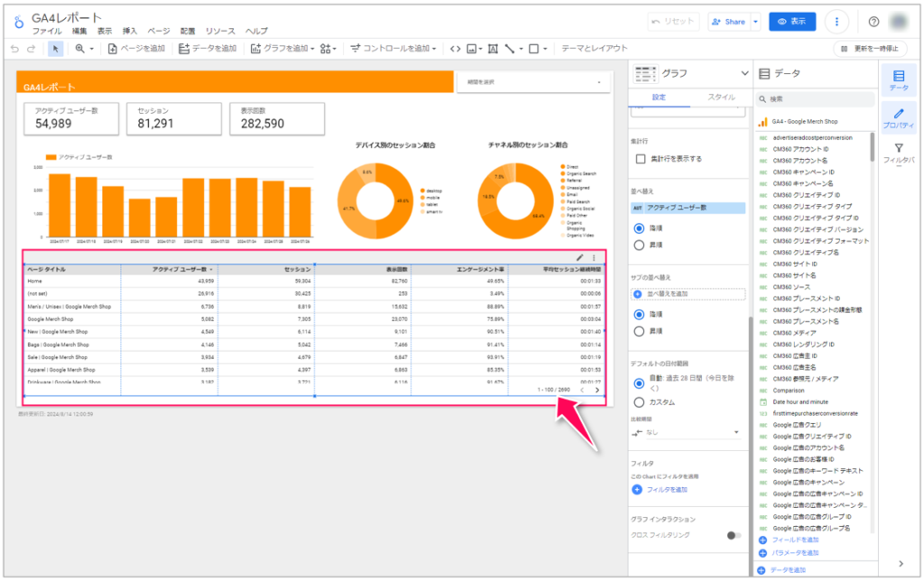Open the 期間を選択 date range control
The height and width of the screenshot is (582, 924).
tap(533, 82)
